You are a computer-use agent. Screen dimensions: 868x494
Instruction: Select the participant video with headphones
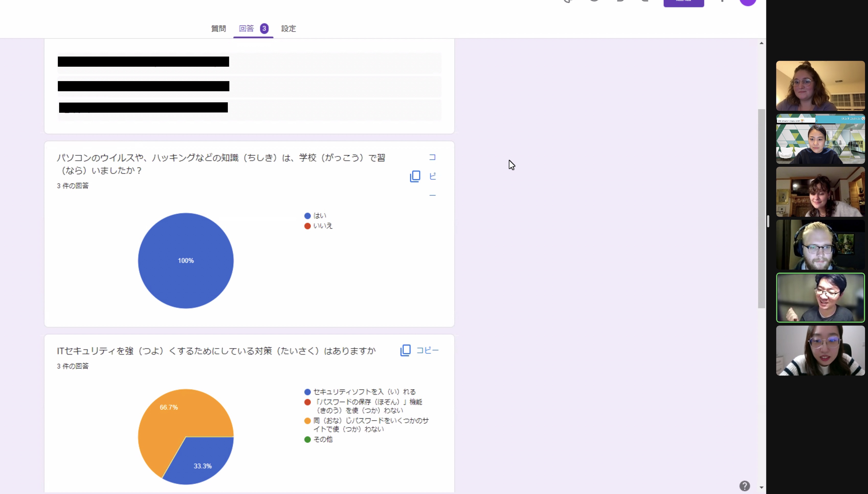click(x=820, y=245)
